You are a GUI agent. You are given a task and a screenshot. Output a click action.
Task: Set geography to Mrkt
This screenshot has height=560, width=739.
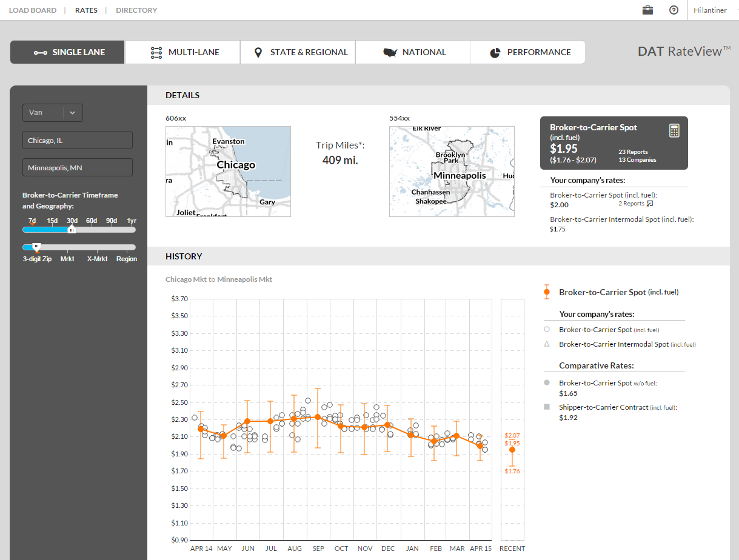tap(67, 259)
